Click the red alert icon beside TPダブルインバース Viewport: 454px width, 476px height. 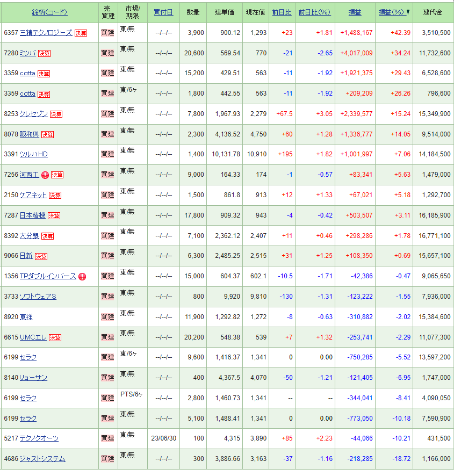(x=82, y=277)
